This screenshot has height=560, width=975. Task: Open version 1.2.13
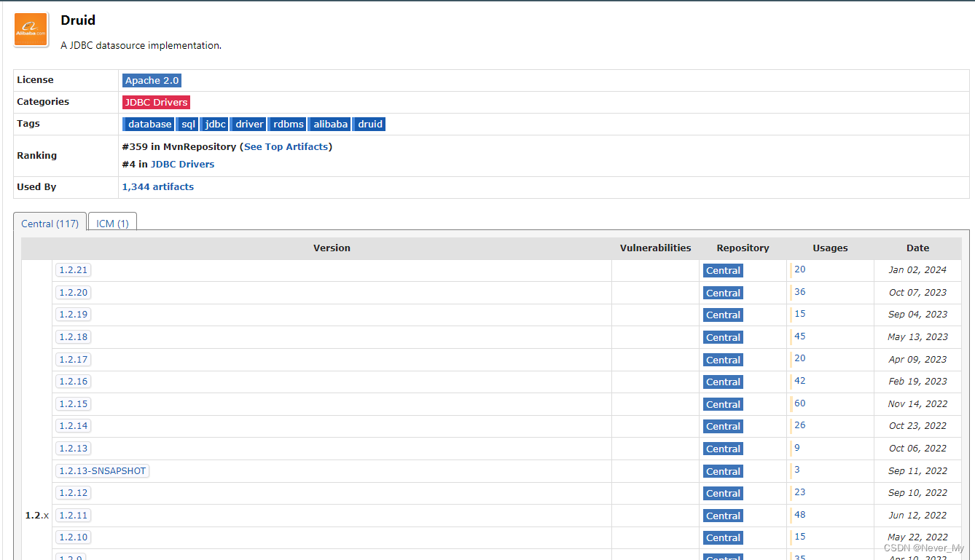point(73,448)
